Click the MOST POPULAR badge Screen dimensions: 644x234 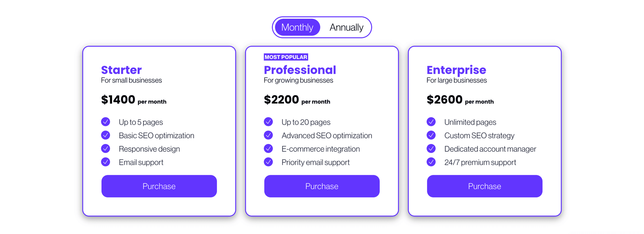(x=286, y=57)
